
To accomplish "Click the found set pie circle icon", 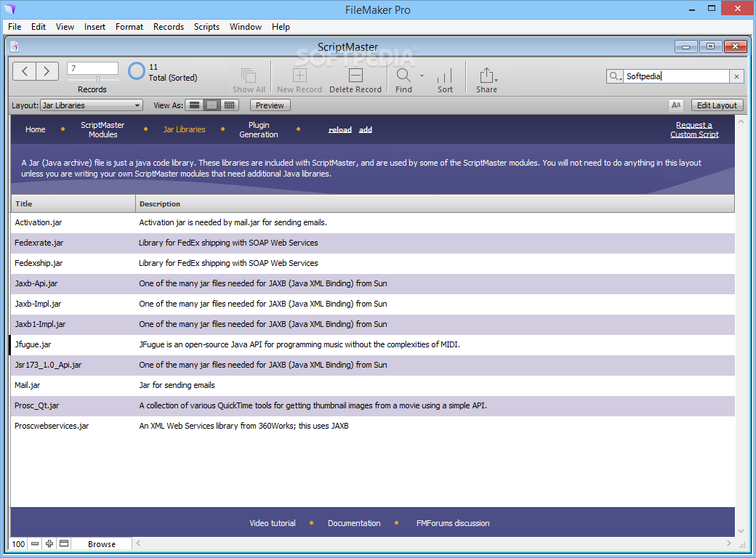I will 137,71.
